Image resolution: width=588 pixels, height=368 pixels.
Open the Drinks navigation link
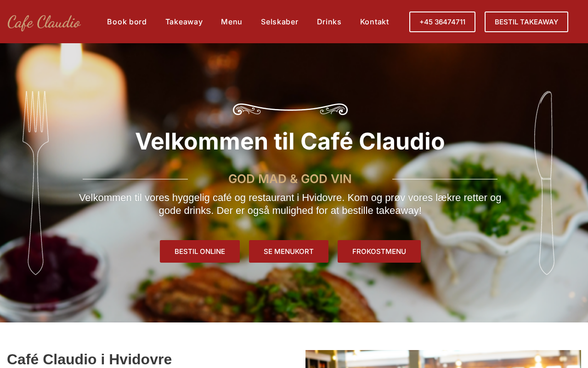click(329, 22)
